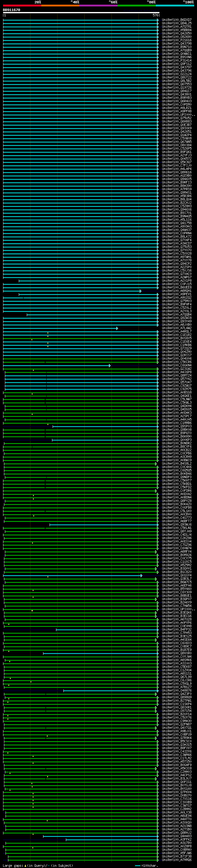
Task: Click the 'Large gaps' legend text at bottom
Action: pyautogui.click(x=13, y=866)
